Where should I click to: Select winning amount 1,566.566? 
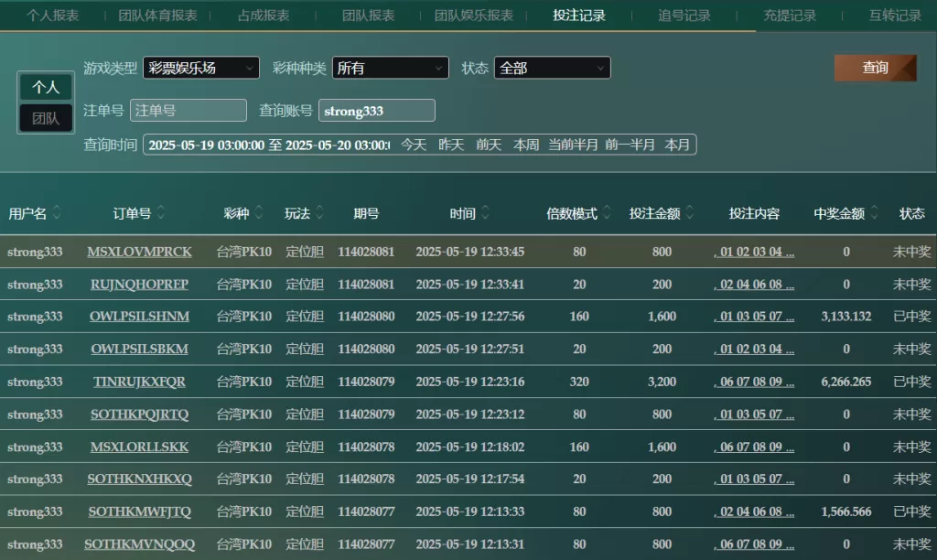pos(846,512)
